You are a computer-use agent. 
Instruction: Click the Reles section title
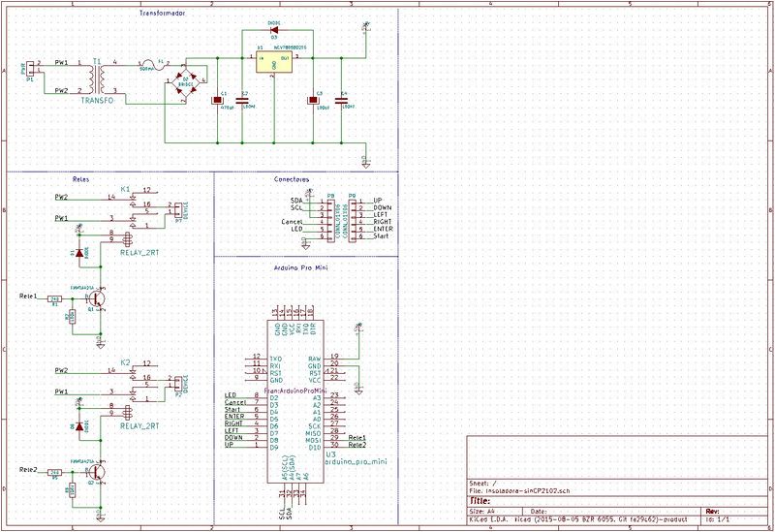coord(81,179)
